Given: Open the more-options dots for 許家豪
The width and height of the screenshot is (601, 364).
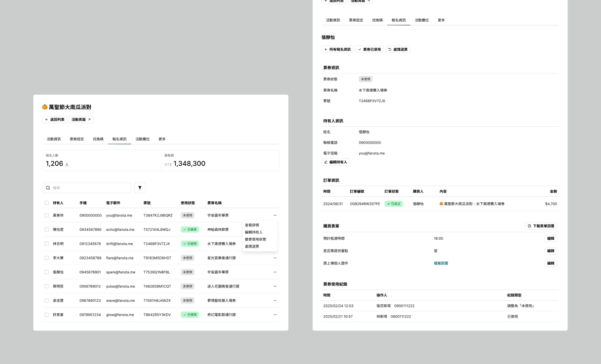Looking at the screenshot, I should pyautogui.click(x=275, y=315).
